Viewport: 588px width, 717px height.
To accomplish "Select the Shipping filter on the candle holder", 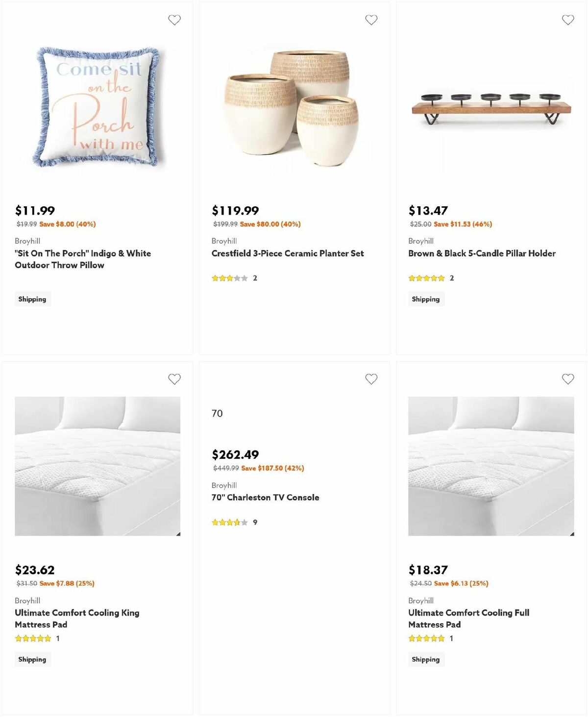I will 426,298.
